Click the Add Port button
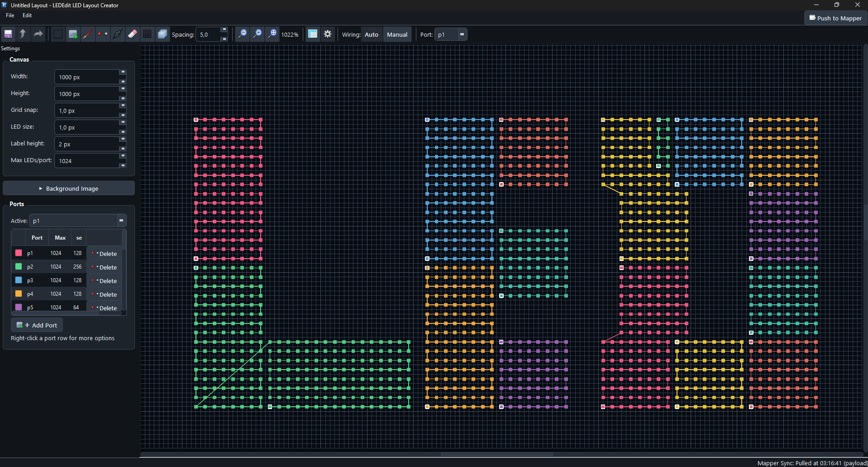Image resolution: width=868 pixels, height=467 pixels. (37, 325)
